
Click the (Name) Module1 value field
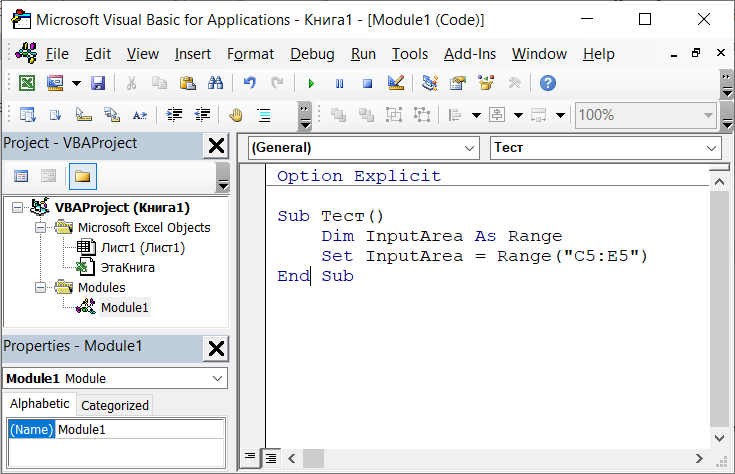140,429
